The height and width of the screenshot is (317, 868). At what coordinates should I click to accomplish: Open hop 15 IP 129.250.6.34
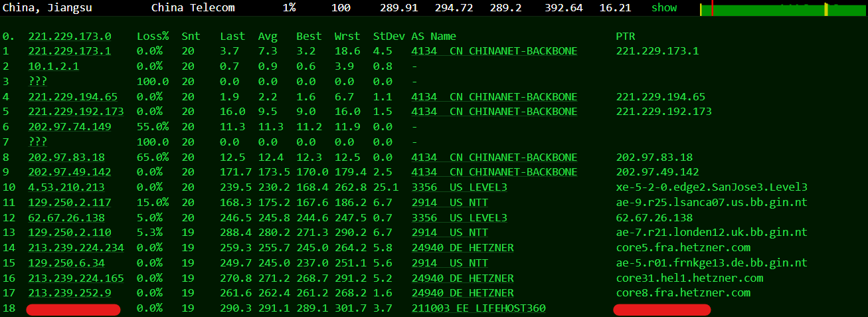[66, 263]
